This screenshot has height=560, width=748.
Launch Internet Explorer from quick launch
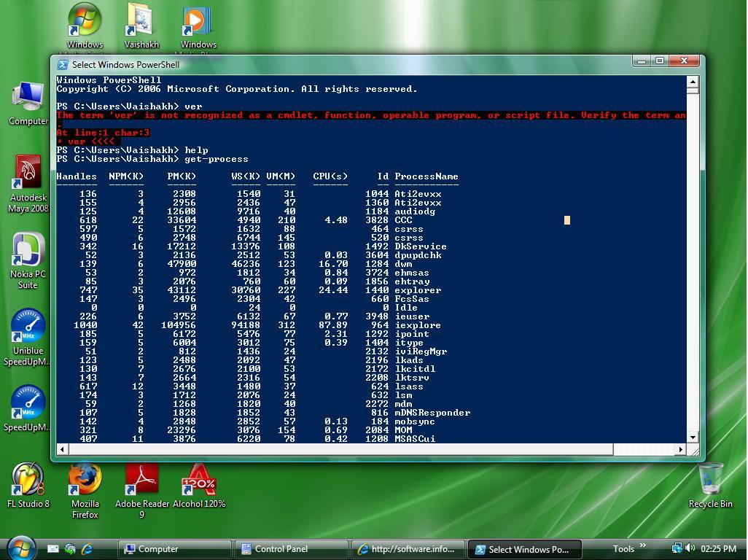pyautogui.click(x=87, y=549)
